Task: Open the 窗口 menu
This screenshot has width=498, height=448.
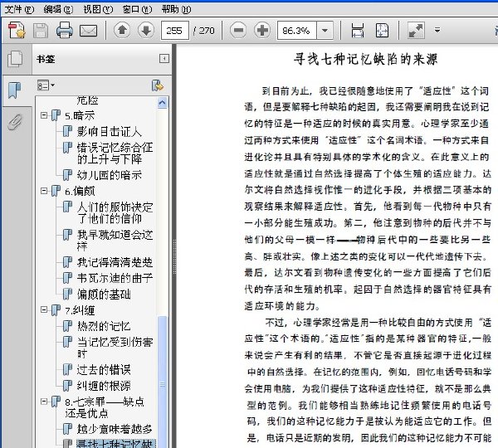Action: click(137, 9)
